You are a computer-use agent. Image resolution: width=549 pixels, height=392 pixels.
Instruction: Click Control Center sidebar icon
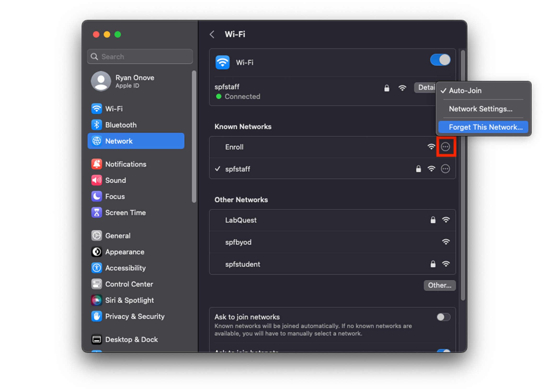[x=96, y=284]
